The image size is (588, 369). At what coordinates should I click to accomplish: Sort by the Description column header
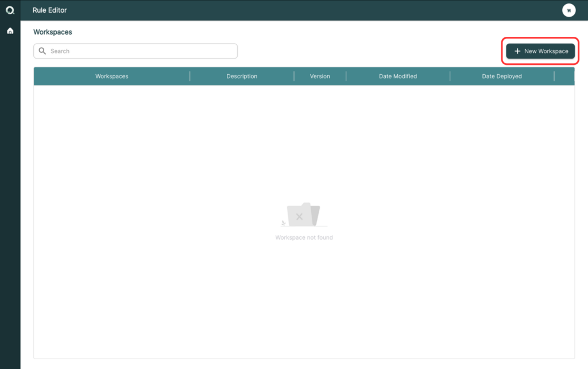(242, 76)
